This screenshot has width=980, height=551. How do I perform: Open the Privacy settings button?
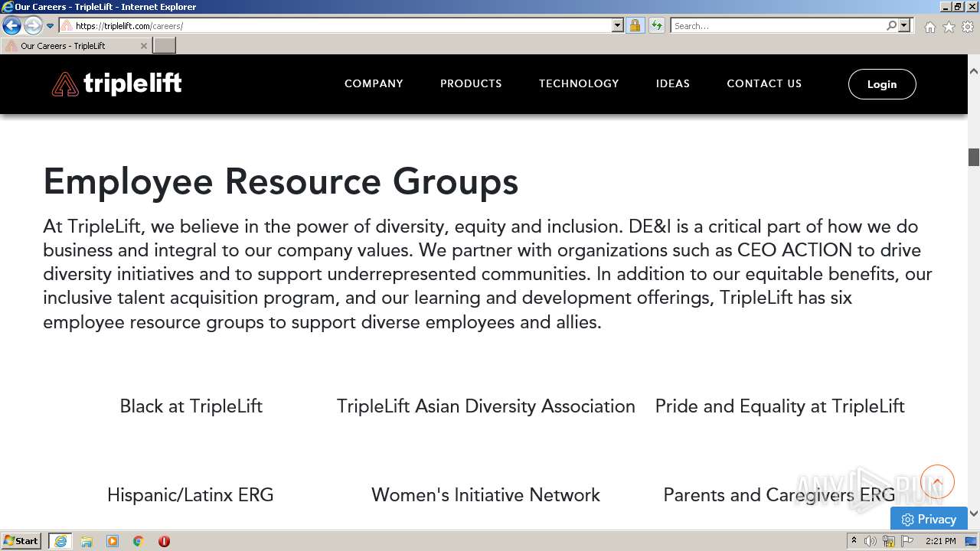point(929,519)
